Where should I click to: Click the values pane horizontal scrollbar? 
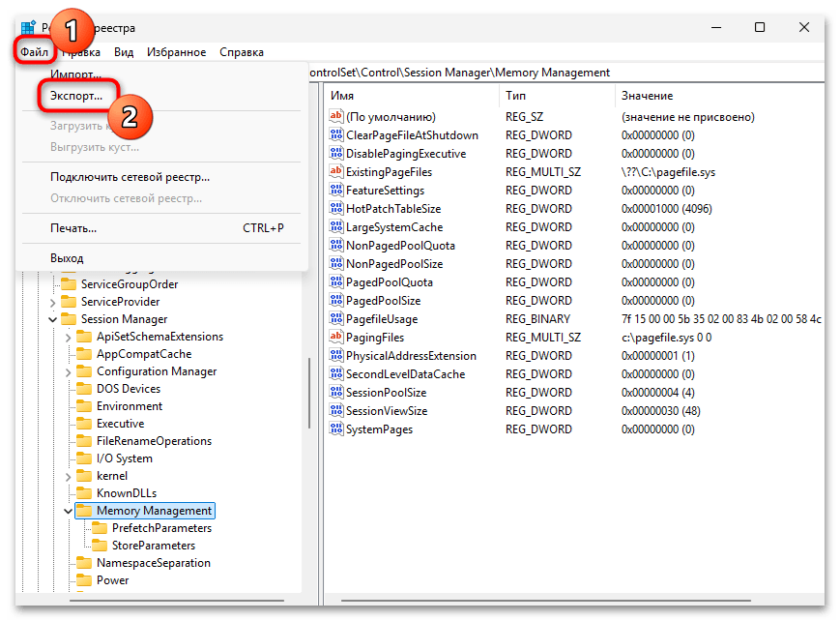coord(545,601)
